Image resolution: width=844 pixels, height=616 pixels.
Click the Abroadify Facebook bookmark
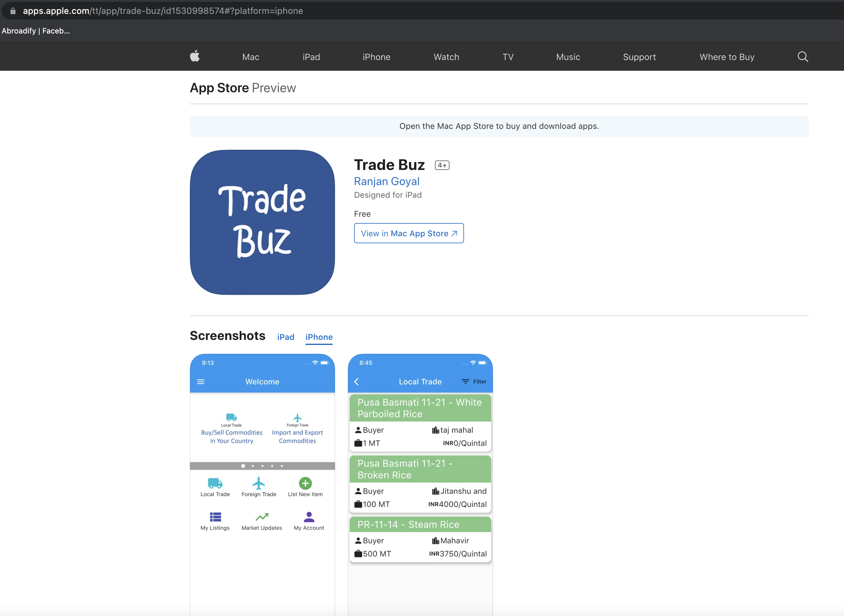point(35,31)
